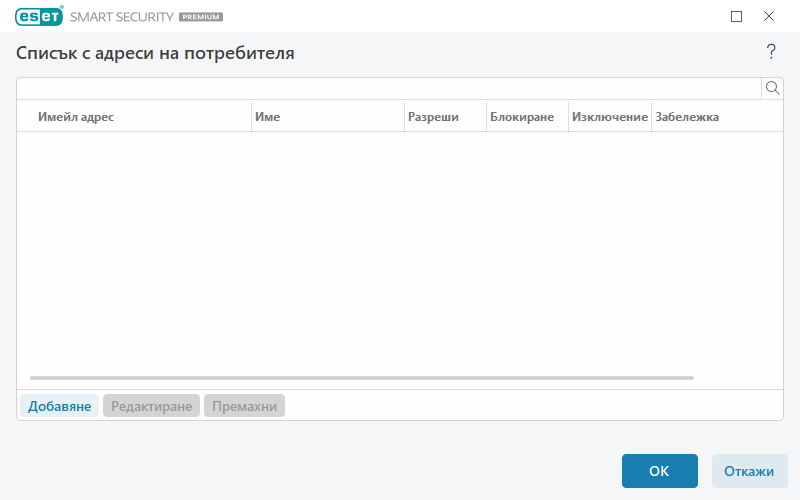Maximize the ESET dialog window
This screenshot has width=800, height=500.
[736, 16]
